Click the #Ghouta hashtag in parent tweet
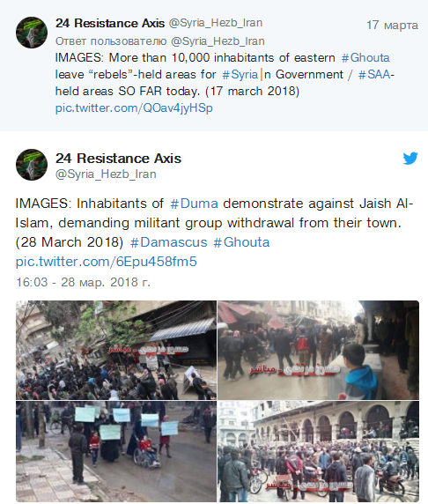This screenshot has width=428, height=504. pyautogui.click(x=365, y=58)
